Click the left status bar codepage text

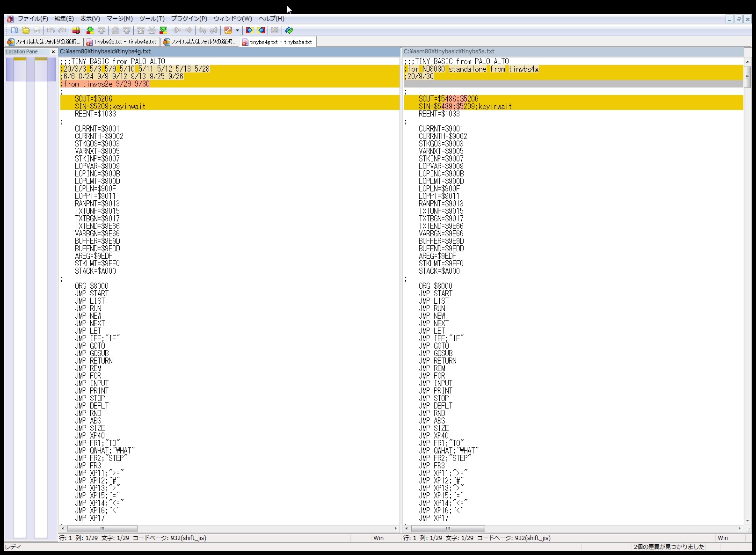169,538
